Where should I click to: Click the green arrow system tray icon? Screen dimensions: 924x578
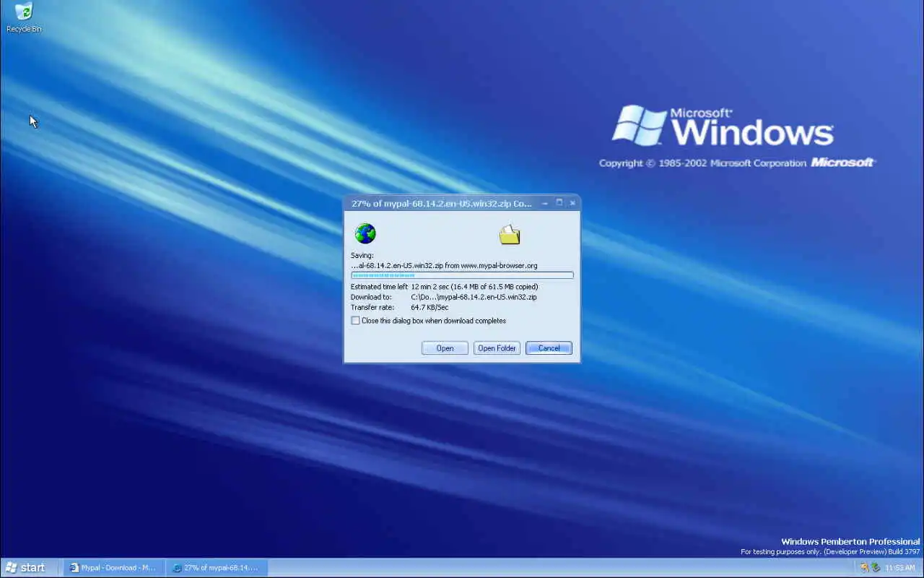click(x=876, y=568)
